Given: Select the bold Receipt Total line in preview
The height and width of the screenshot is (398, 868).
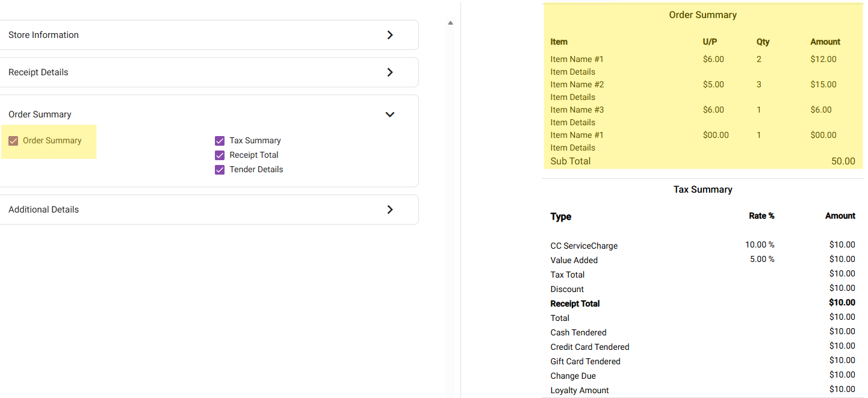Looking at the screenshot, I should pyautogui.click(x=575, y=304).
